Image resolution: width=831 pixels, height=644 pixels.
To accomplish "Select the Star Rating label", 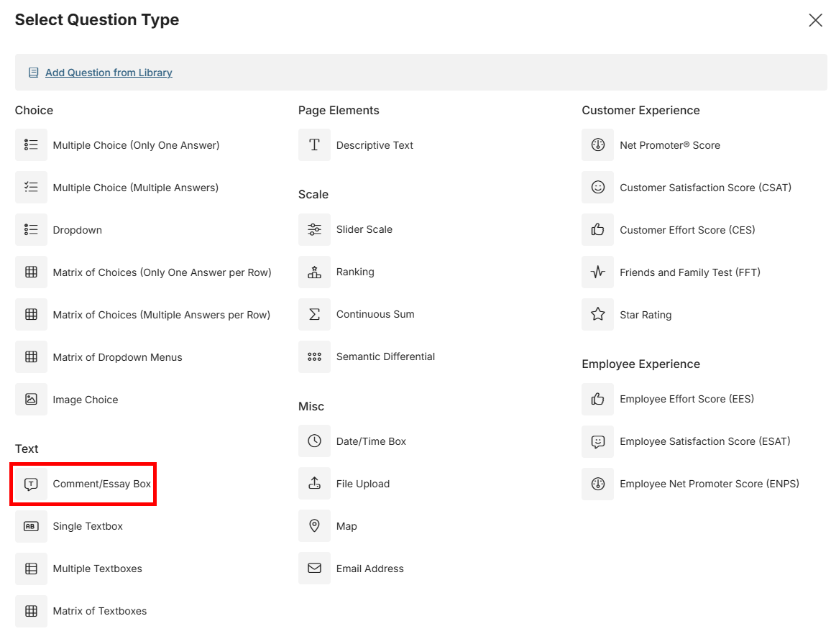I will [646, 315].
